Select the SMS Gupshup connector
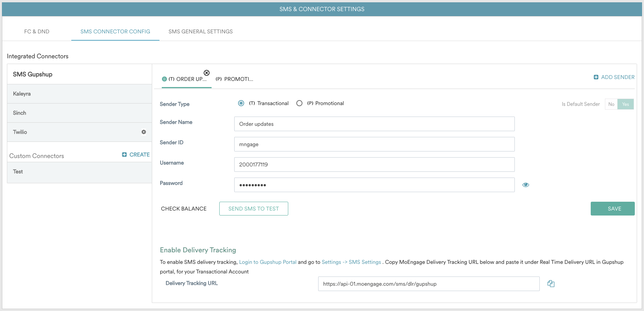 point(80,74)
